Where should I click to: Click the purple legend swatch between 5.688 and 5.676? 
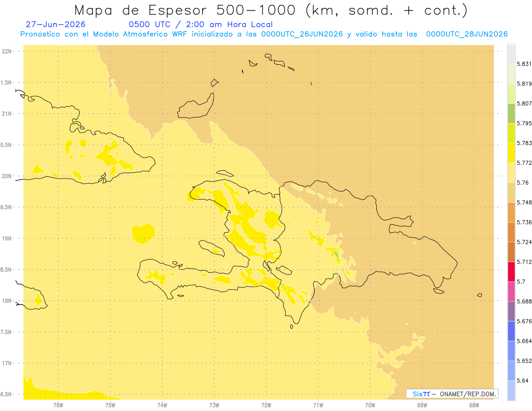click(511, 311)
